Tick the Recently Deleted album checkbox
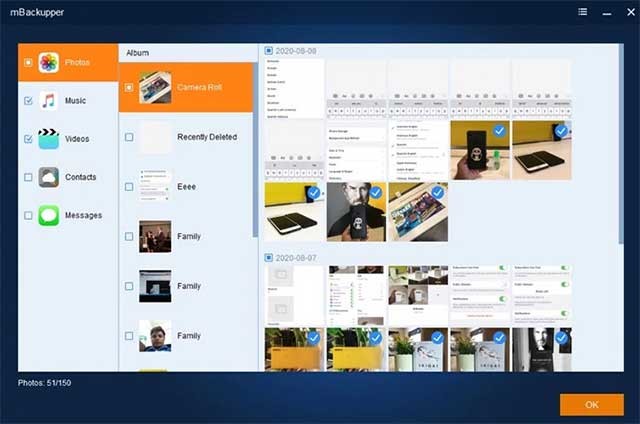 click(x=129, y=137)
